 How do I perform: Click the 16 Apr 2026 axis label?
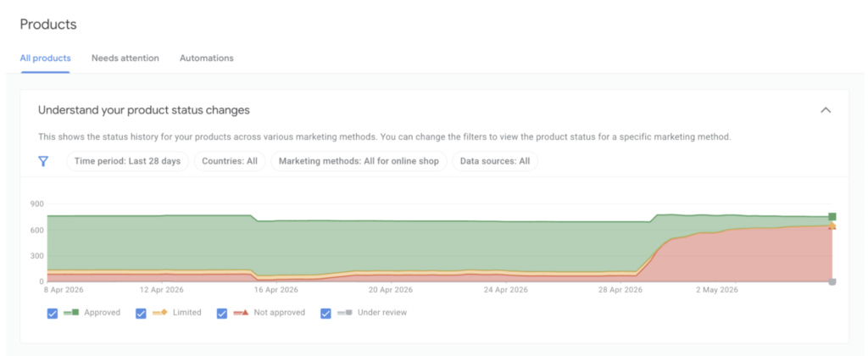click(278, 290)
